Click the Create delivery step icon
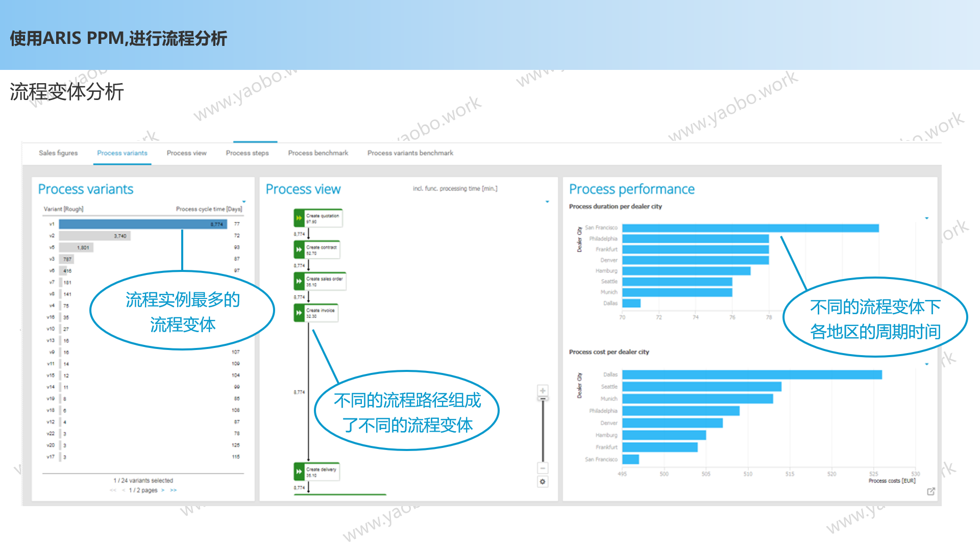 [299, 471]
